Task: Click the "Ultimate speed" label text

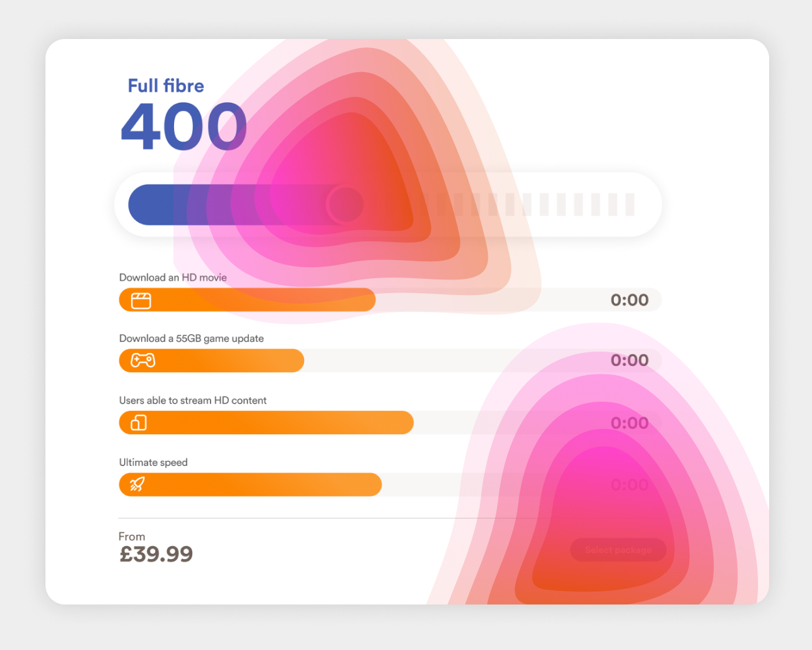Action: pos(153,462)
